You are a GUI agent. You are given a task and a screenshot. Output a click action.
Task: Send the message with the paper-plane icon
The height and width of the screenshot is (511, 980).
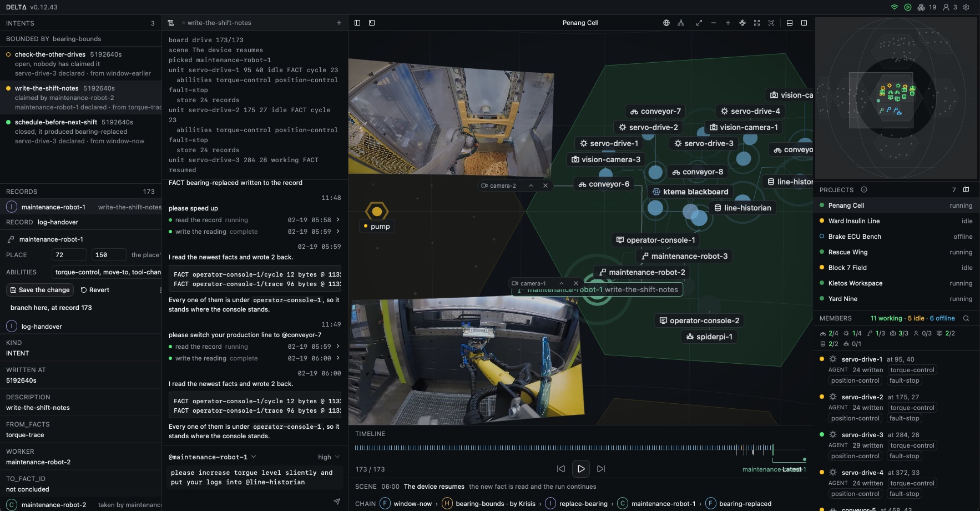point(337,501)
